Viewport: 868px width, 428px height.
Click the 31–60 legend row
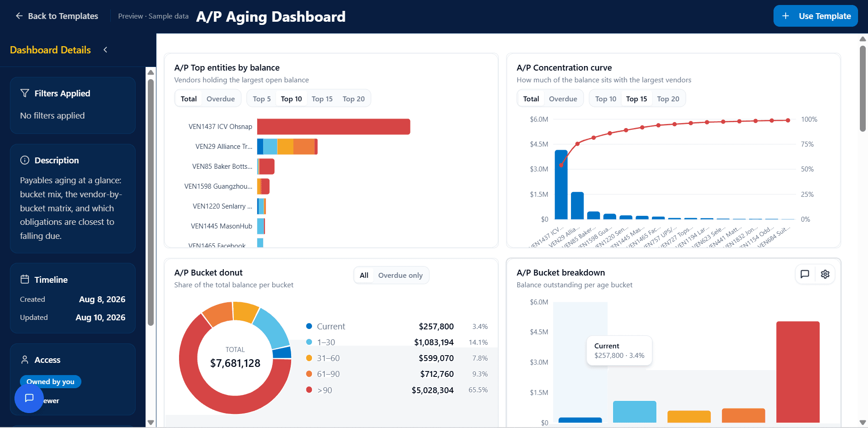[397, 358]
